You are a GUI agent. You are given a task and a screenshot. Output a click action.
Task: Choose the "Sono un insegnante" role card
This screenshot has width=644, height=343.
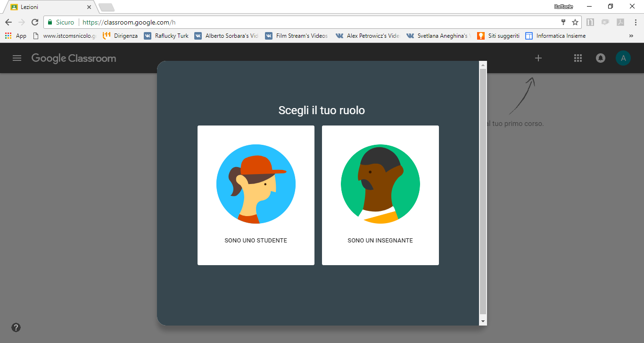point(380,195)
